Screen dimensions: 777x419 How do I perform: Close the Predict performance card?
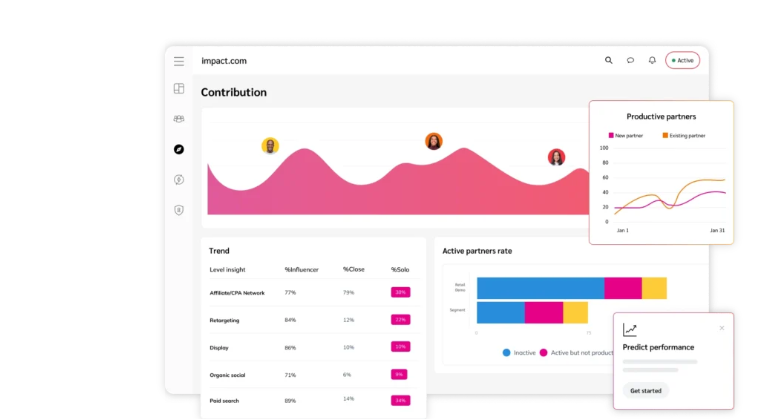(x=722, y=328)
